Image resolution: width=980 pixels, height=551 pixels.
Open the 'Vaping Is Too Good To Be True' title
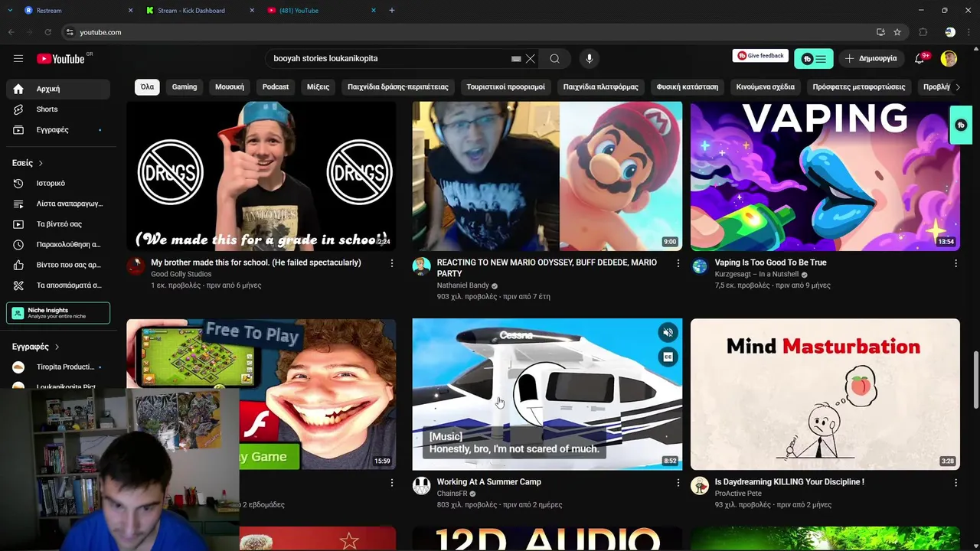(770, 262)
